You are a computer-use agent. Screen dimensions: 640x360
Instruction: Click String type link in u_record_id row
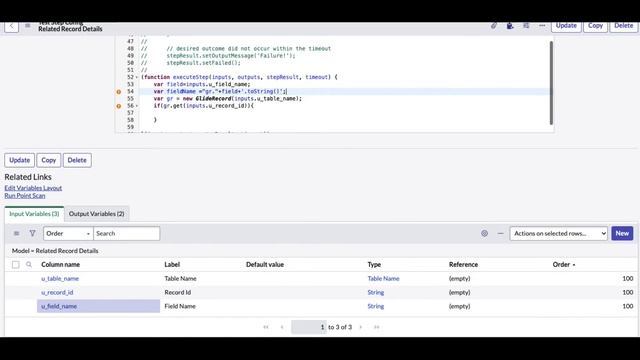pyautogui.click(x=376, y=292)
